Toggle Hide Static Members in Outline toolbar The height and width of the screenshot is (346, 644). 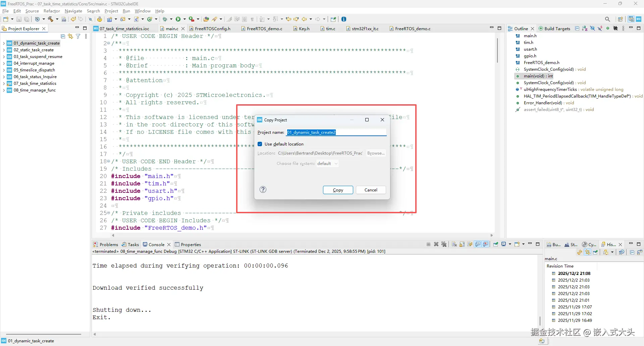tap(600, 28)
